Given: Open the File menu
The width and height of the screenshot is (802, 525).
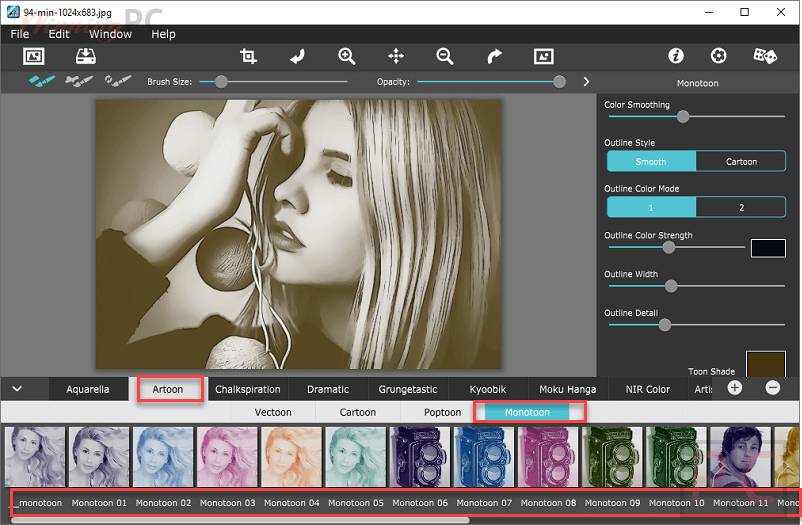Looking at the screenshot, I should 20,34.
